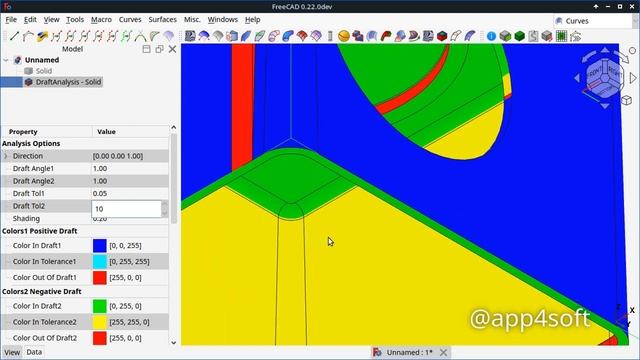Click the solid green cube icon
The width and height of the screenshot is (640, 360).
520,36
